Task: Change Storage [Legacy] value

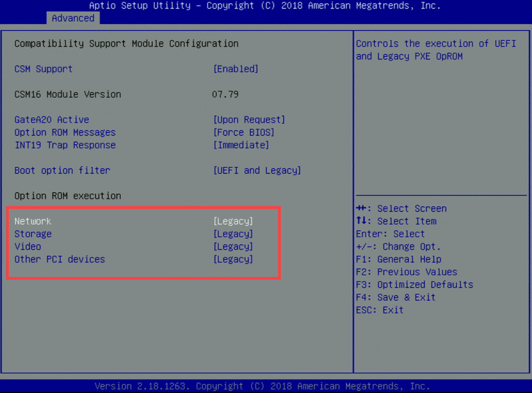Action: coord(233,234)
